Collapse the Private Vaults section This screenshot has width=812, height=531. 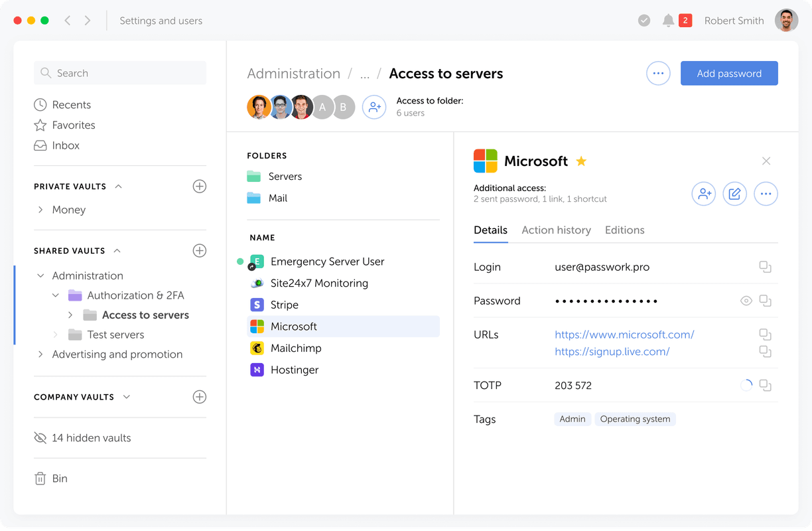118,187
